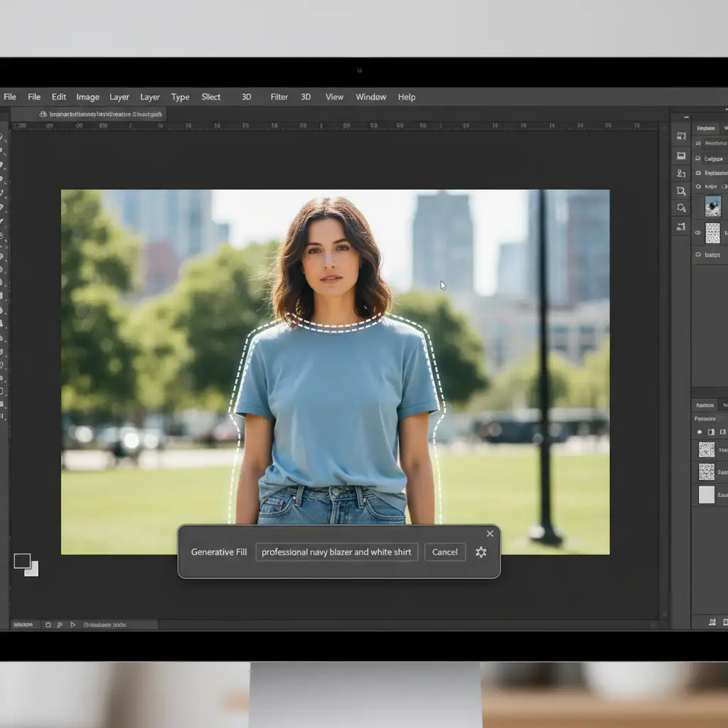Select the open document tab
Image resolution: width=728 pixels, height=728 pixels.
(101, 114)
